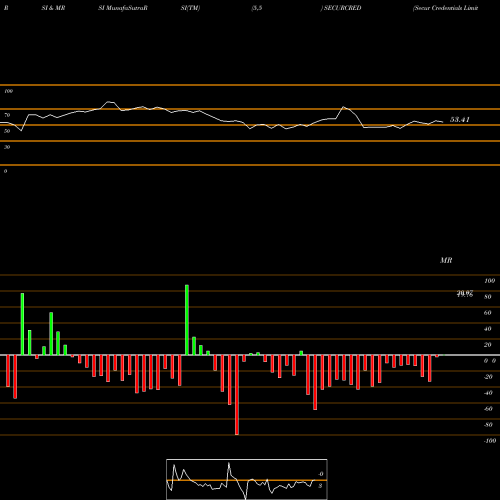The width and height of the screenshot is (500, 500).
Task: Click the 'Secur Credentials Limit' company name
Action: tap(446, 8)
